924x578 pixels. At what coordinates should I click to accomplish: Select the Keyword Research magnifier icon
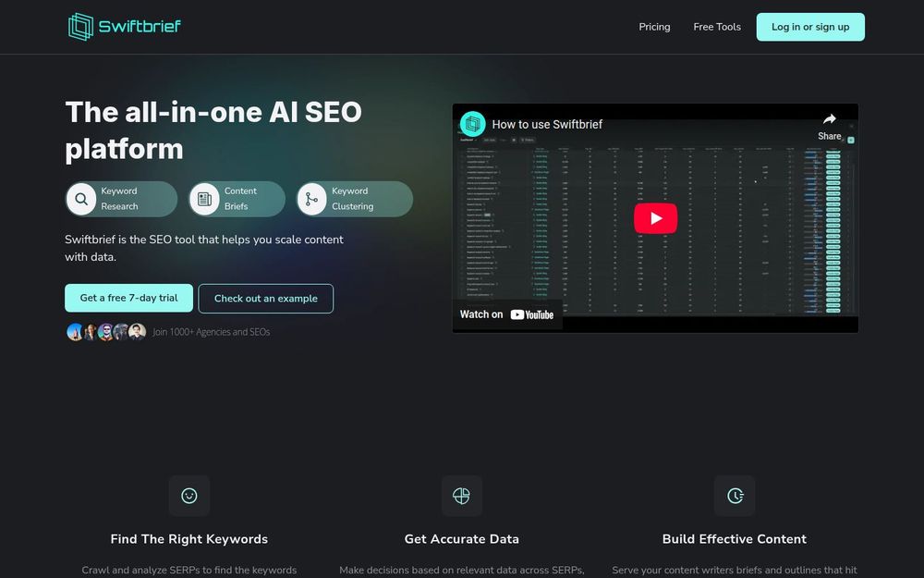pyautogui.click(x=81, y=199)
